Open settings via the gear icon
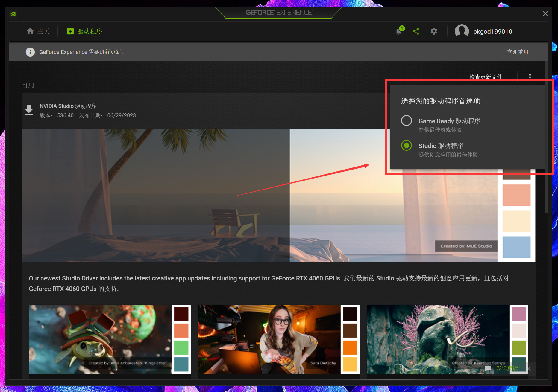 coord(434,31)
